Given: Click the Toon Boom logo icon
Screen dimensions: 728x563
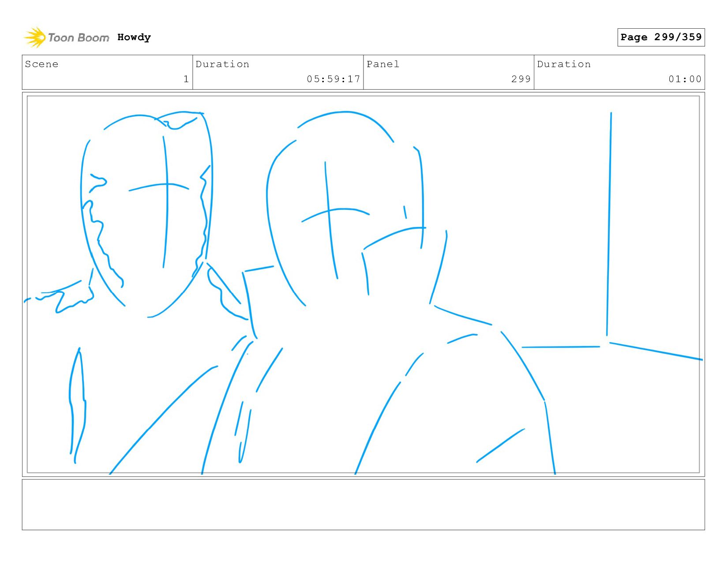Looking at the screenshot, I should [35, 38].
